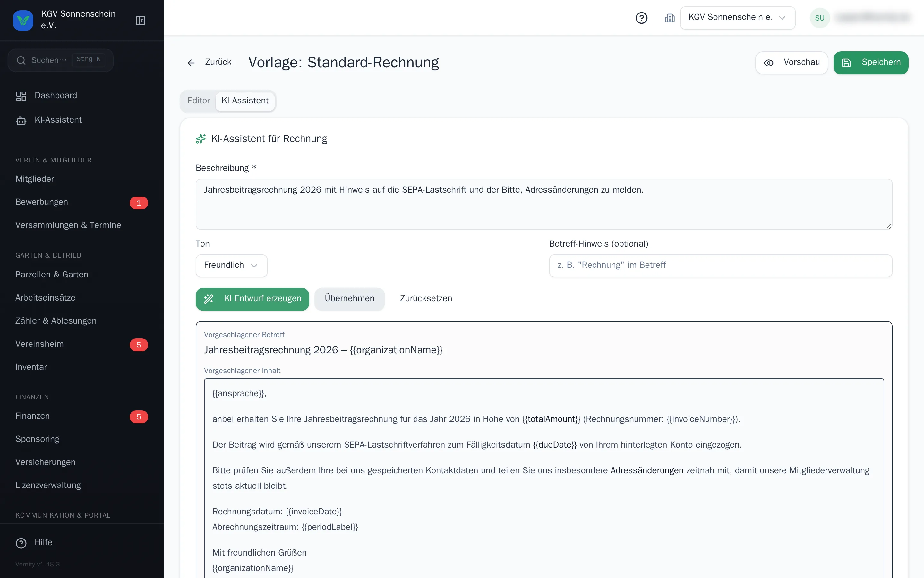Click the sparkle icon beside KI-Assistent für Rechnung

(201, 139)
